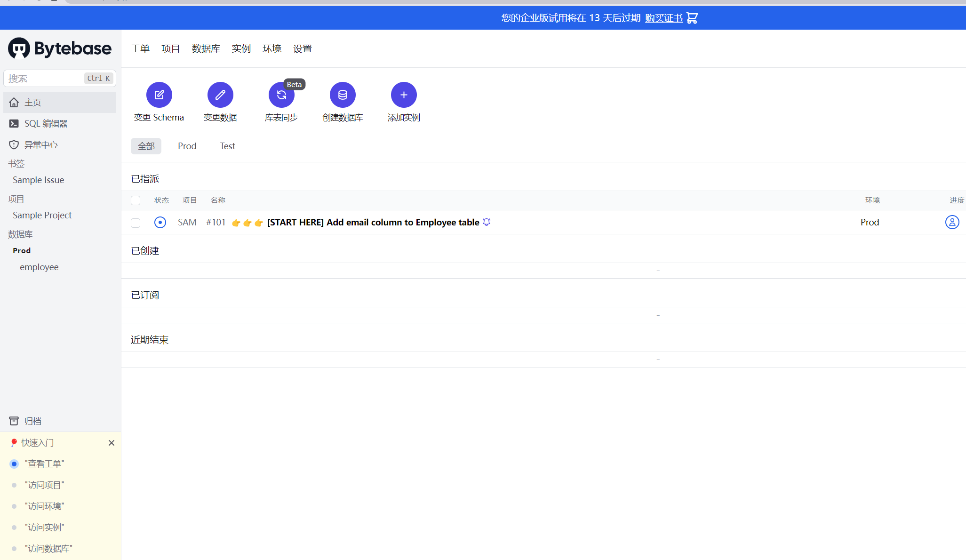Click the shopping cart icon in banner

692,18
